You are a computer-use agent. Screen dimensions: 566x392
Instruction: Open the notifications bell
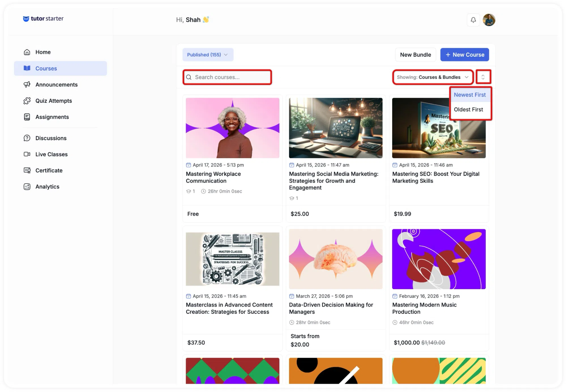473,20
